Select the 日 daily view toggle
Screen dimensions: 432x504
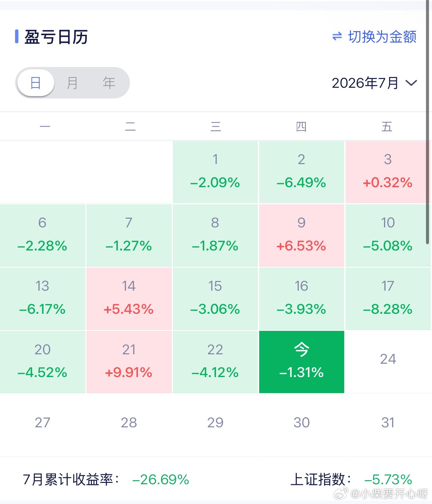click(x=36, y=83)
